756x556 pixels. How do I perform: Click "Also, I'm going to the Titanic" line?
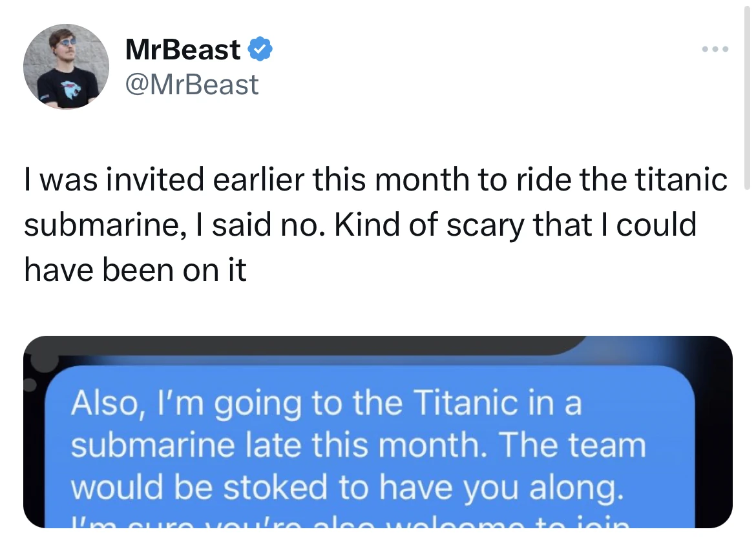click(326, 404)
